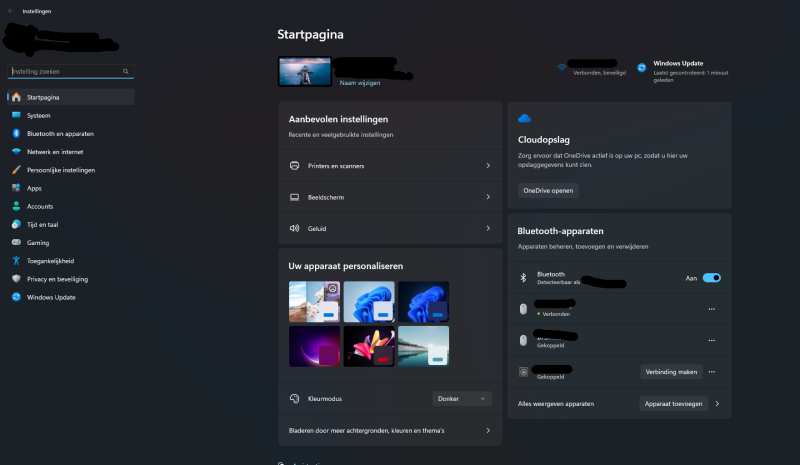800x465 pixels.
Task: Select Systeem in the sidebar
Action: [x=38, y=116]
